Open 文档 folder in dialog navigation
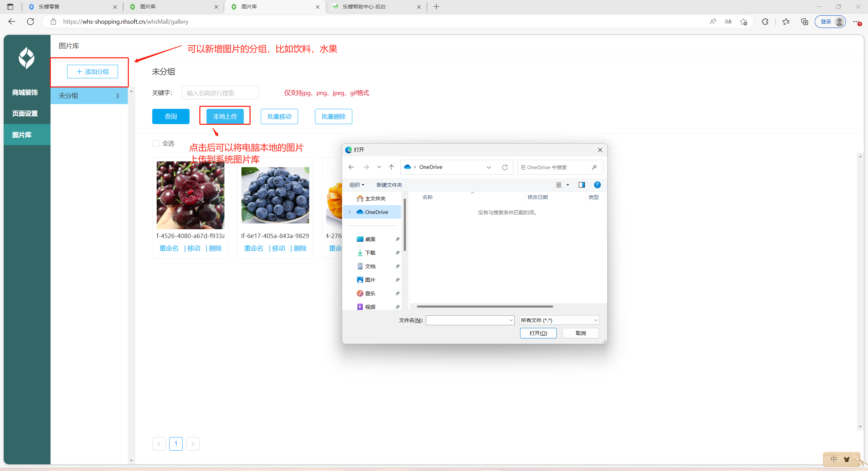 [370, 266]
